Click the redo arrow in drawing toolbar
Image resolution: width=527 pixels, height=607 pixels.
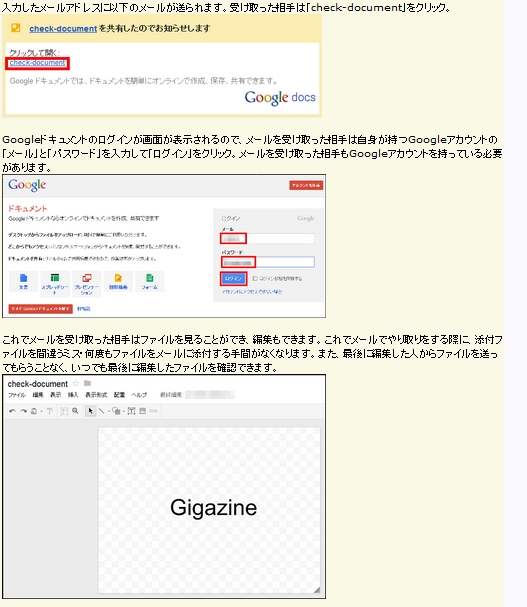click(24, 411)
